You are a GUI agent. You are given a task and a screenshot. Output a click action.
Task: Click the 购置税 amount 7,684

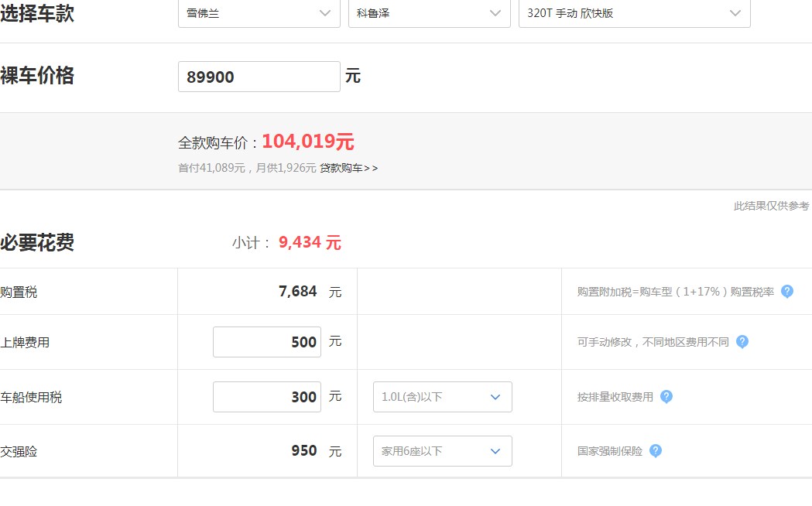298,291
